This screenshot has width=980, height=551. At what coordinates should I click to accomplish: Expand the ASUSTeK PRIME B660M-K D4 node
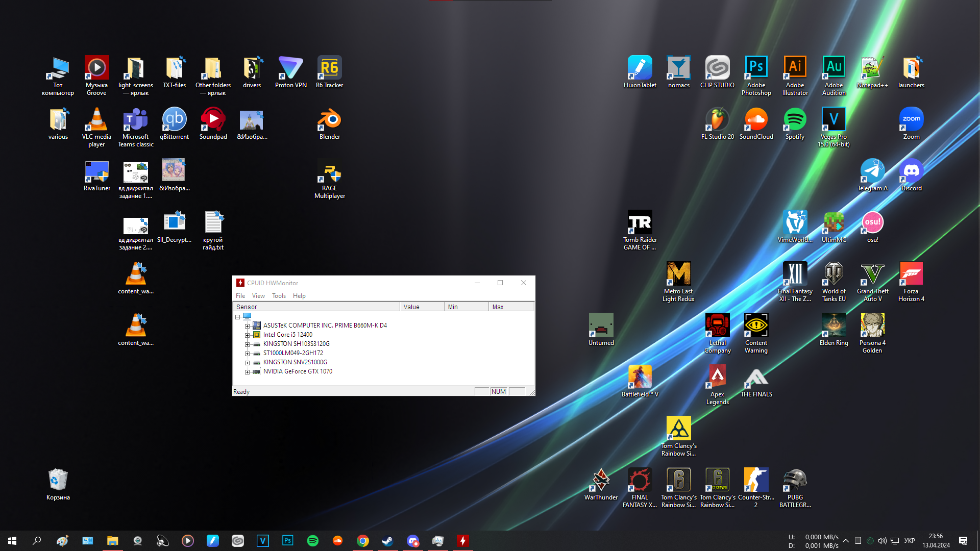[x=247, y=325]
